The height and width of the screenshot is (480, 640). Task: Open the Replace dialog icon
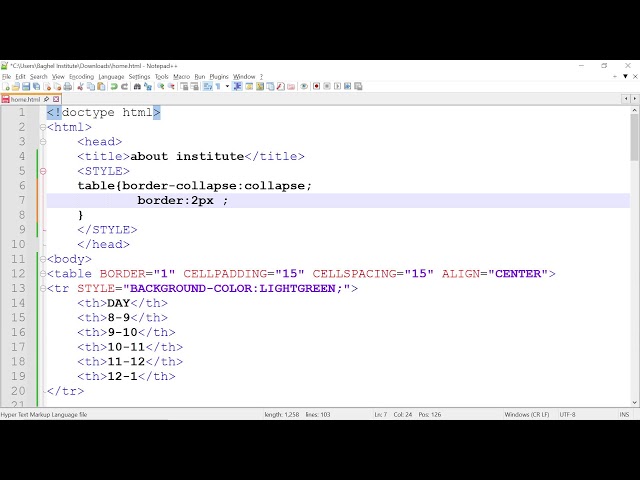148,86
